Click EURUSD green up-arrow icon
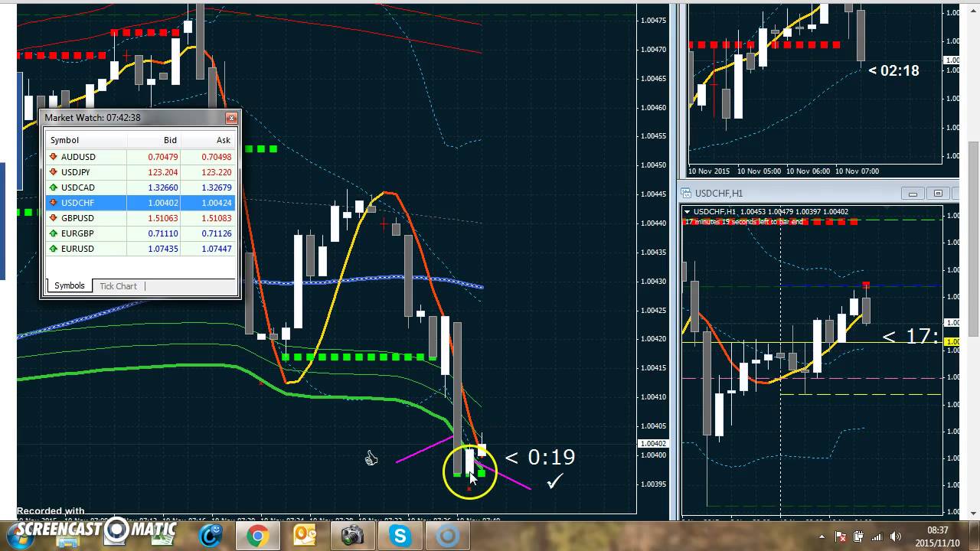980x551 pixels. [x=53, y=249]
